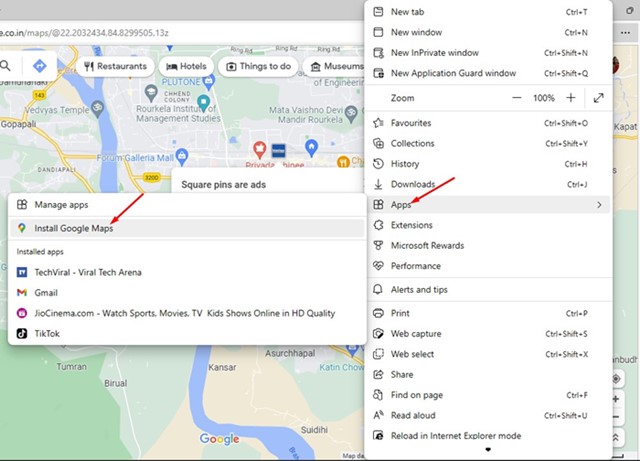Click the Downloads arrow icon

click(x=378, y=184)
